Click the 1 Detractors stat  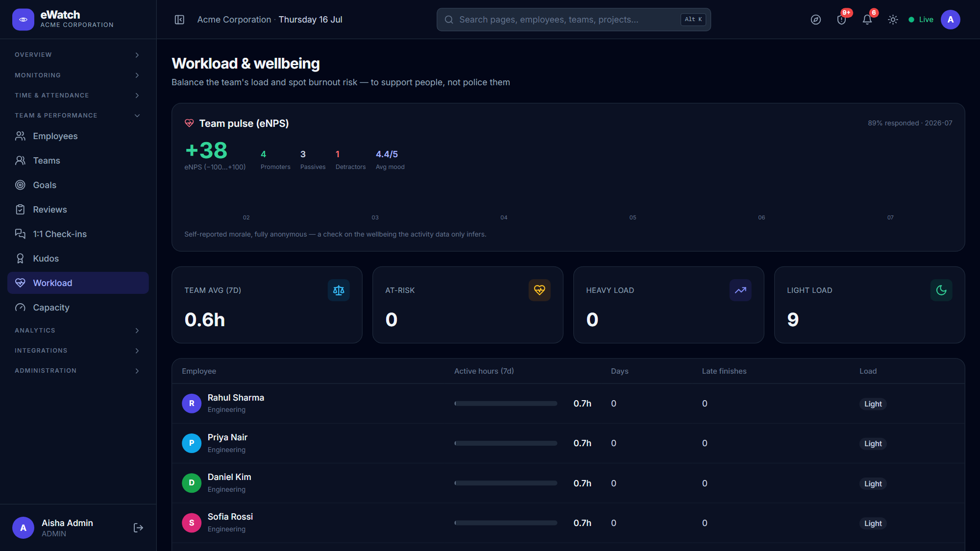coord(350,160)
